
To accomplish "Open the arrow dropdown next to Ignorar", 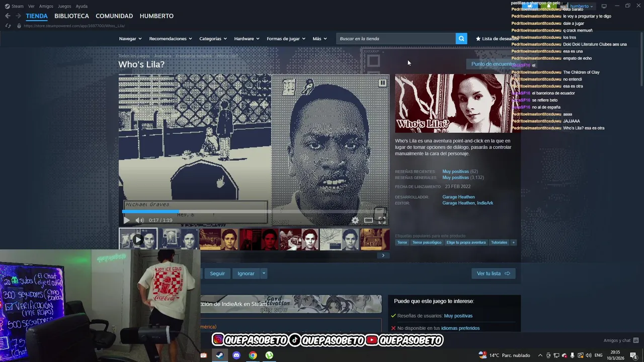I will tap(264, 274).
